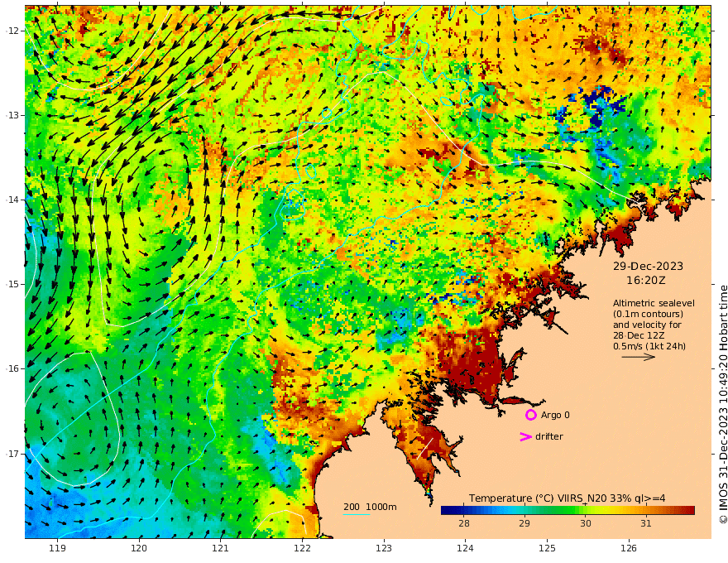Click the '124' longitude axis label
This screenshot has height=563, width=728.
click(x=466, y=548)
